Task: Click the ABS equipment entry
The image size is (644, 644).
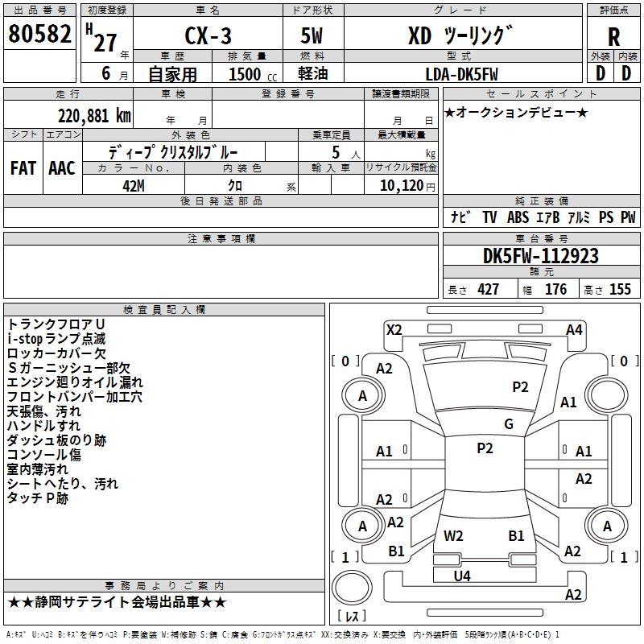Action: point(518,217)
